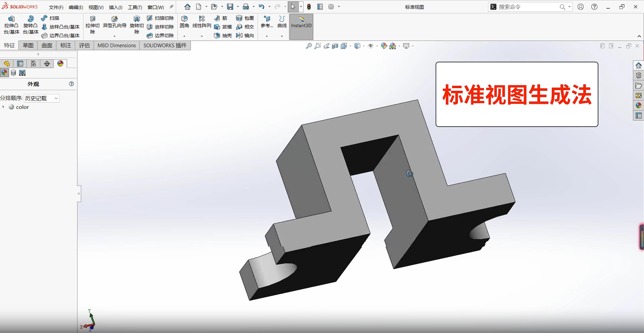Click the Reference Geometry (参考...) tool
Image resolution: width=644 pixels, height=333 pixels.
267,22
